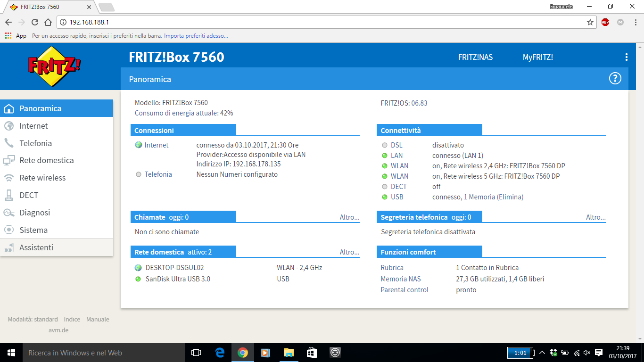Click Ricerca in Windows search box
The height and width of the screenshot is (362, 644).
coord(104,353)
